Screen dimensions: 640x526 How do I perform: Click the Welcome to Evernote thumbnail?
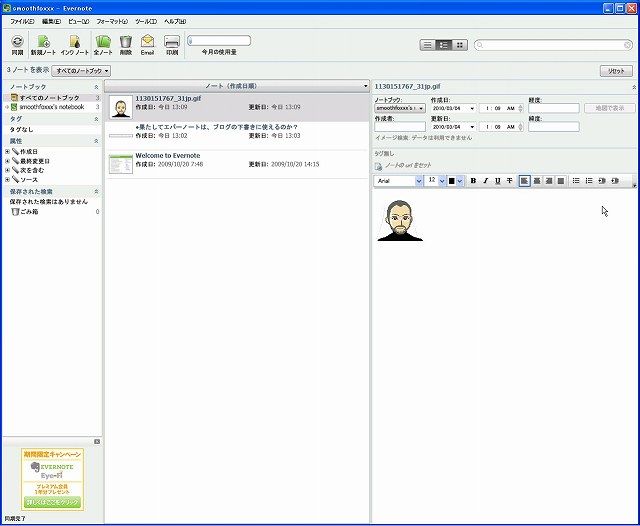click(x=121, y=164)
